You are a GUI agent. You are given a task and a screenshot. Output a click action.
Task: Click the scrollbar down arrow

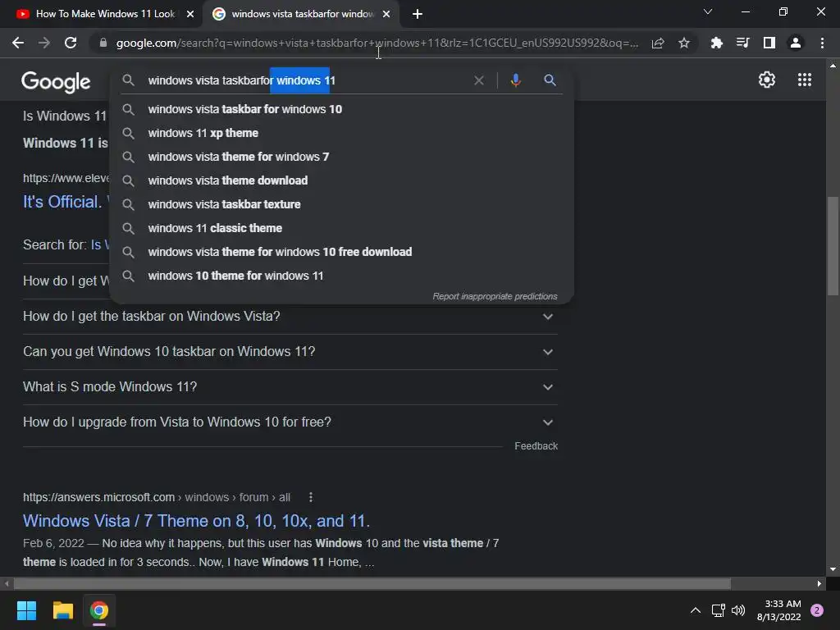pos(833,569)
